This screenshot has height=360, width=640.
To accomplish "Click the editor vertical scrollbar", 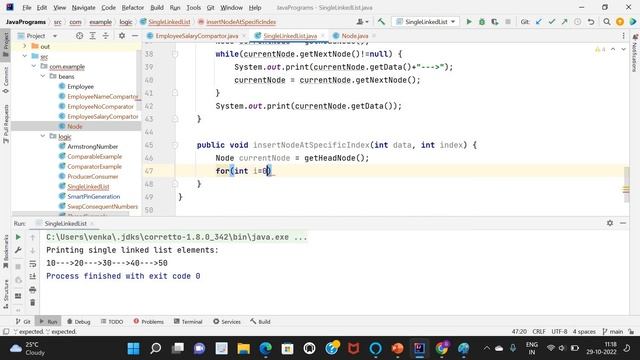I will 627,184.
